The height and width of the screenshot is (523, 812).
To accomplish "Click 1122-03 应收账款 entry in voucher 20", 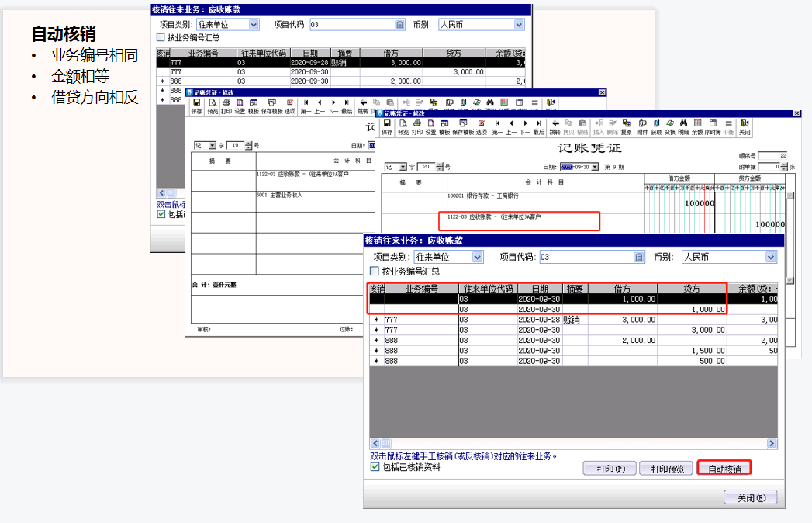I will (x=494, y=217).
